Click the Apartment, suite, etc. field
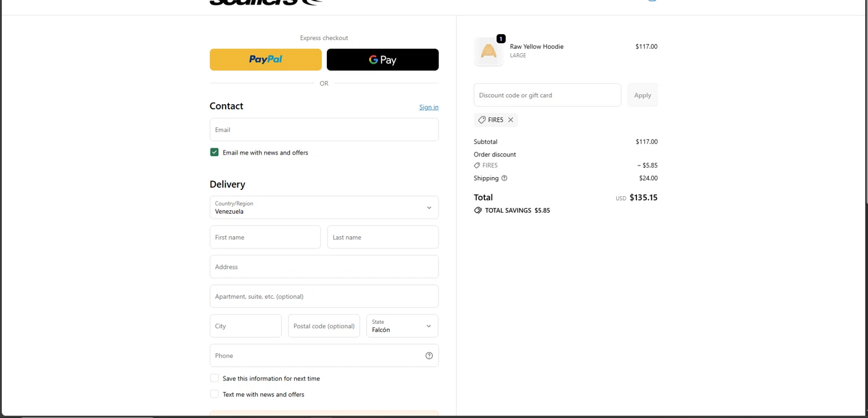The height and width of the screenshot is (418, 868). 324,296
